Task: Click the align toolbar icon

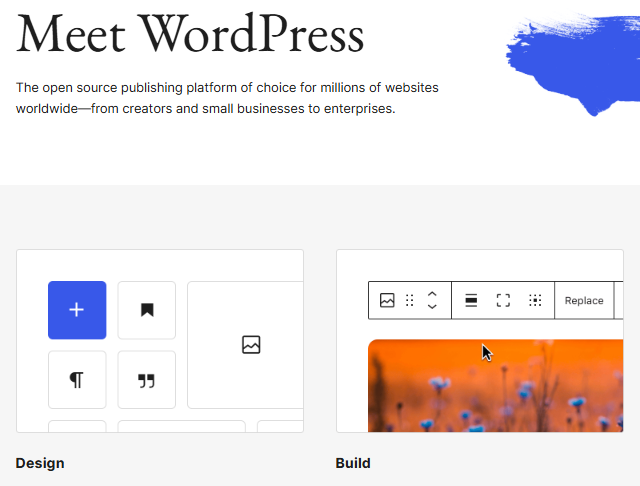Action: tap(471, 300)
